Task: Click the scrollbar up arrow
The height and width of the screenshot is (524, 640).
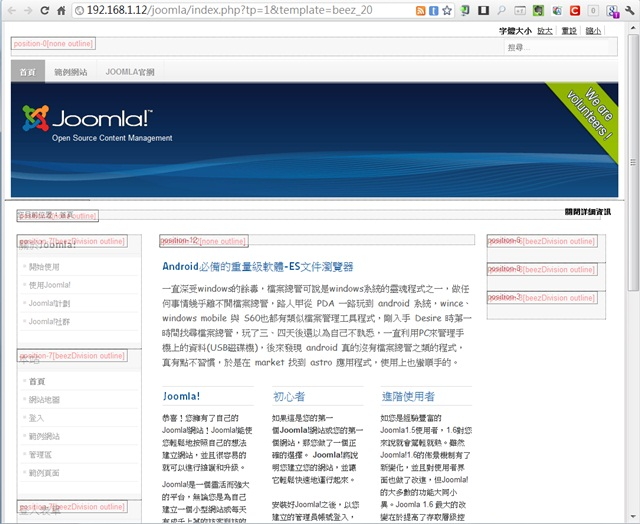Action: point(633,26)
